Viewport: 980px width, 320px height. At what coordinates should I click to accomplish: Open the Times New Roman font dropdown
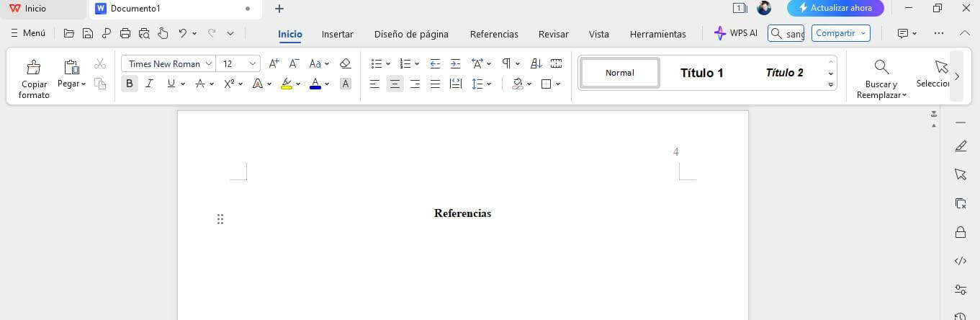tap(209, 63)
